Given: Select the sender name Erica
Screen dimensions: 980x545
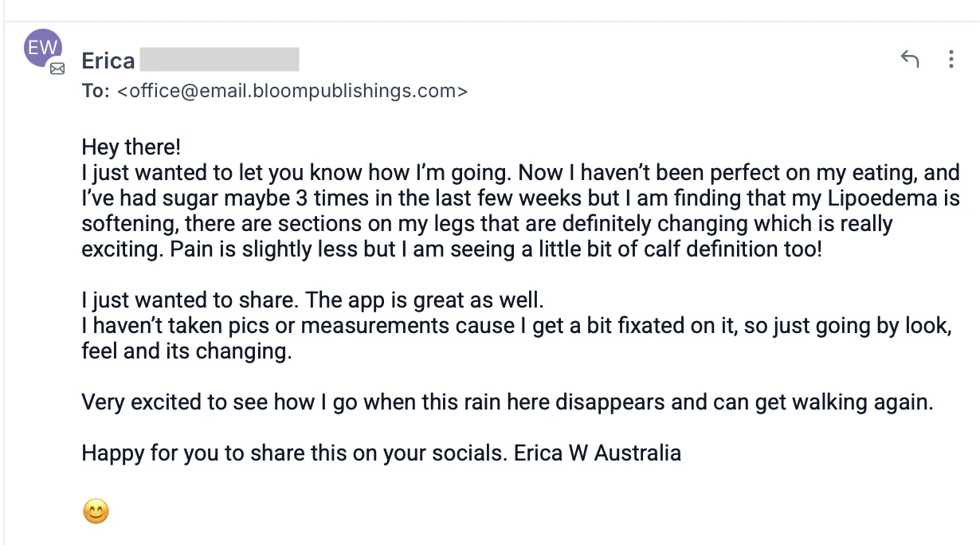Looking at the screenshot, I should [x=108, y=61].
